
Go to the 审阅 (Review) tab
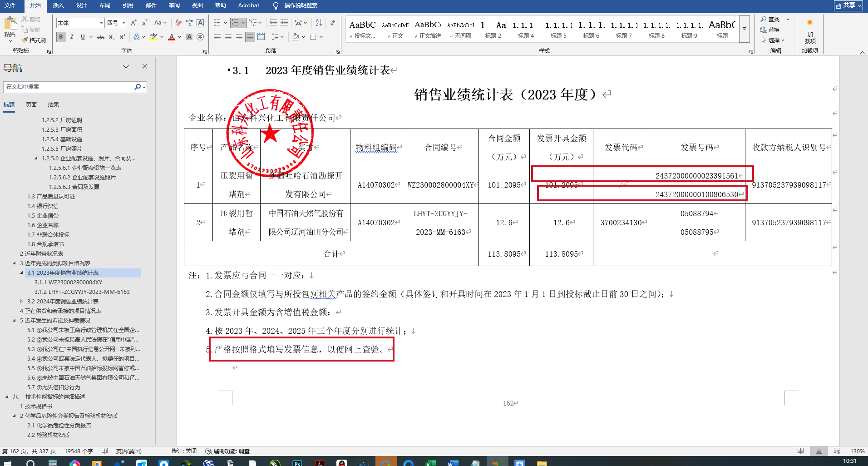point(174,5)
